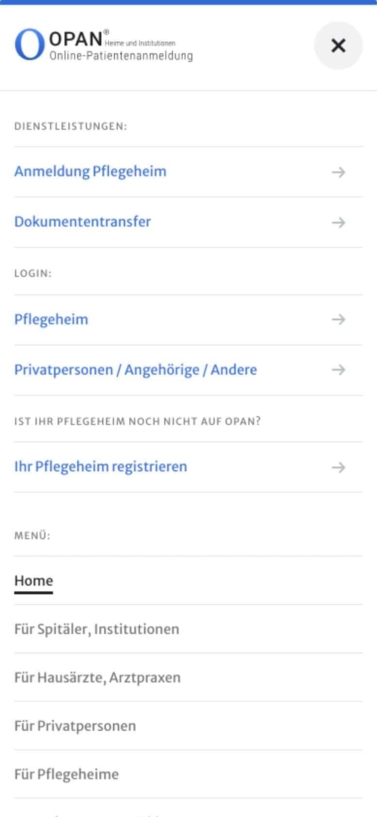Click the OPAN logo
Screen dimensions: 377x817
(104, 45)
